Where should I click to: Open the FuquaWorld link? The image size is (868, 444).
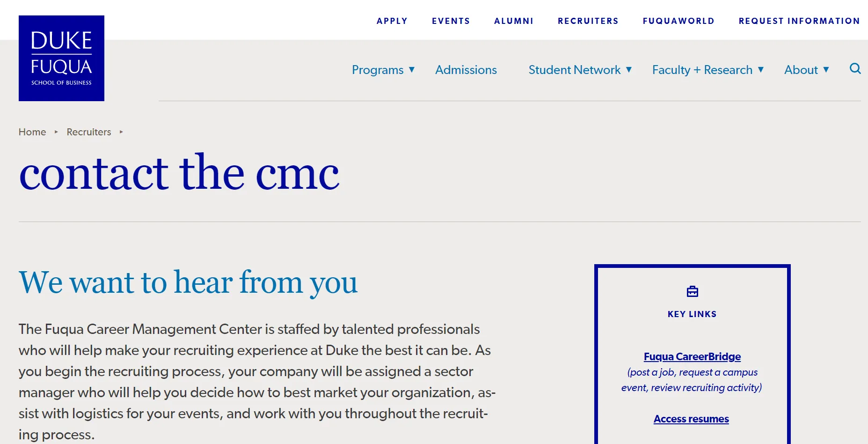[678, 21]
